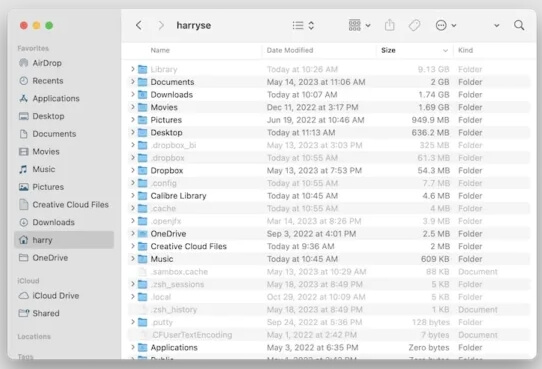The width and height of the screenshot is (542, 369).
Task: Expand the Library folder row
Action: click(x=133, y=69)
